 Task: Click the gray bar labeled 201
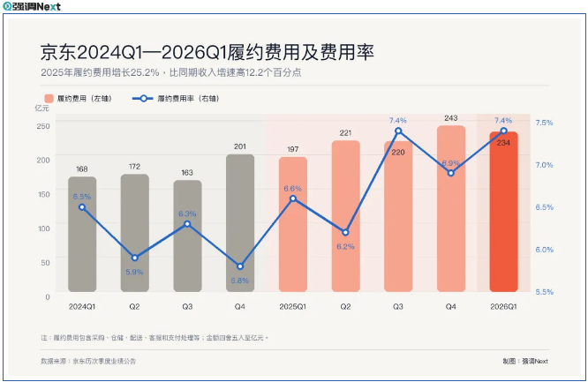tap(240, 223)
